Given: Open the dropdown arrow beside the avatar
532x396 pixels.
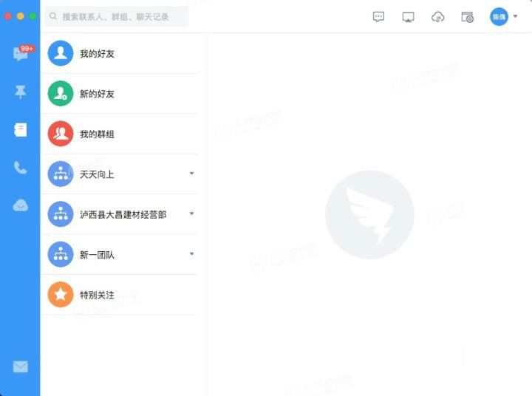Looking at the screenshot, I should coord(515,16).
